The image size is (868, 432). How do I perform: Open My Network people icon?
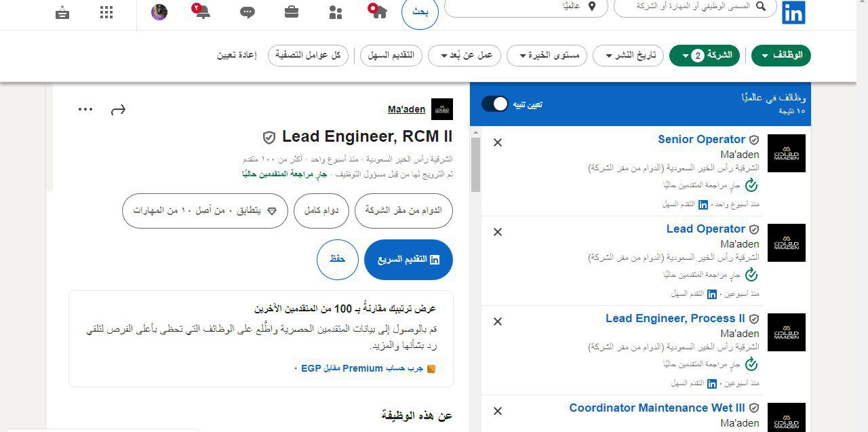click(335, 12)
